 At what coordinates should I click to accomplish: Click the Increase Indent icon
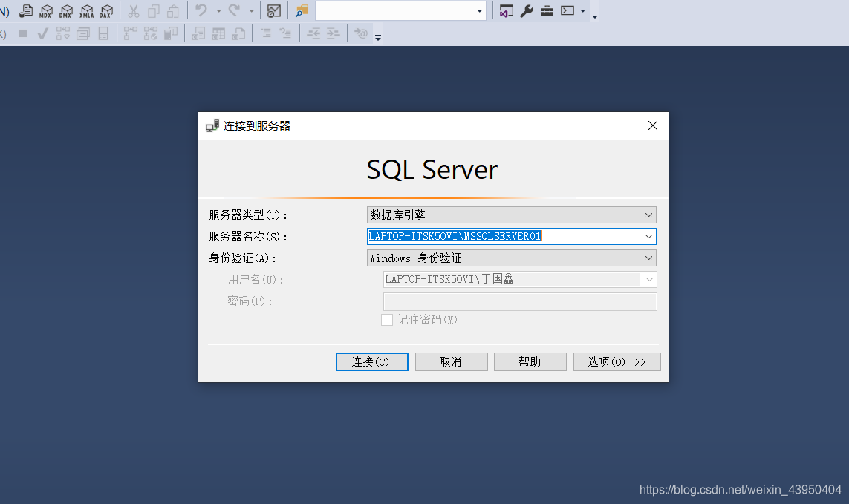coord(333,33)
